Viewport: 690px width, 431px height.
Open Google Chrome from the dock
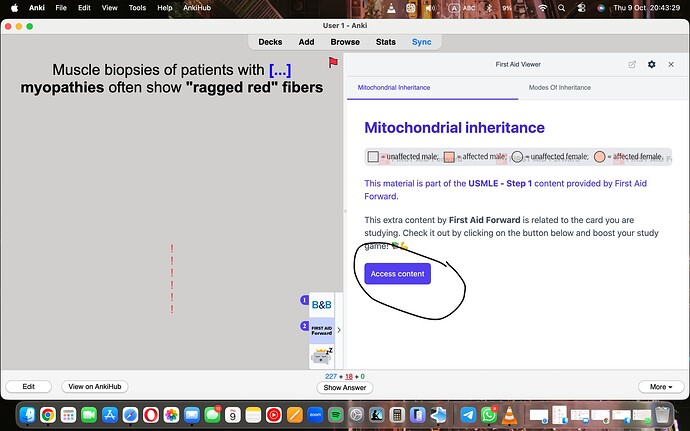[47, 414]
